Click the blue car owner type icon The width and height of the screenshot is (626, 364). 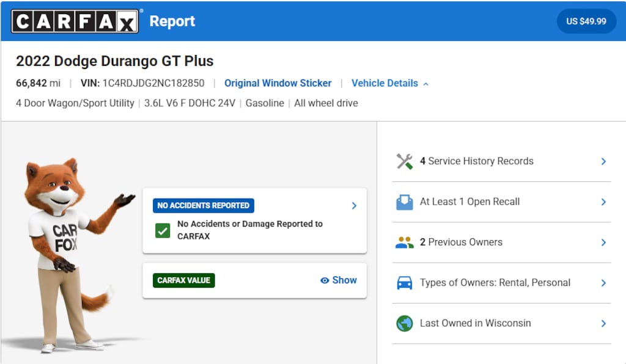(405, 283)
